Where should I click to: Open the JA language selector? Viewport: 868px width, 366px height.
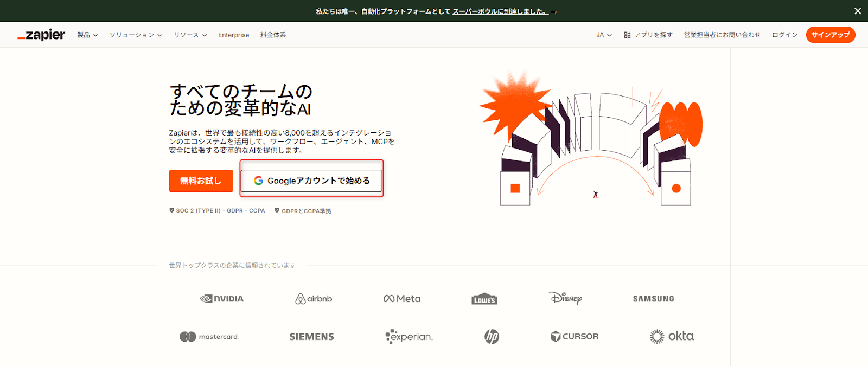pyautogui.click(x=604, y=35)
